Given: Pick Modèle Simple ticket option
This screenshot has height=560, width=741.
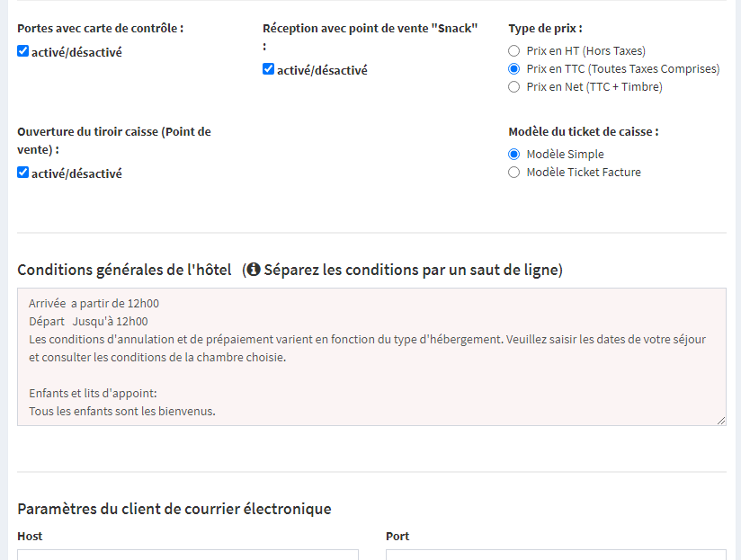Looking at the screenshot, I should click(514, 155).
